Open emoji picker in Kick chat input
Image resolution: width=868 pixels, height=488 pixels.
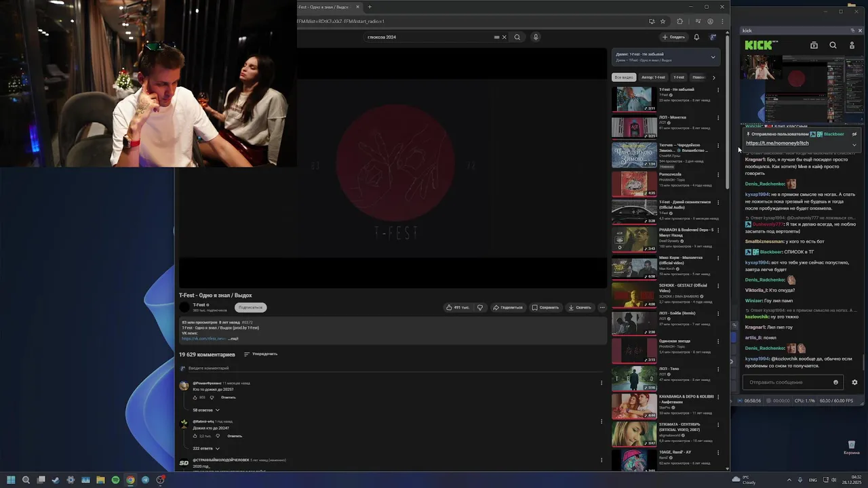835,382
